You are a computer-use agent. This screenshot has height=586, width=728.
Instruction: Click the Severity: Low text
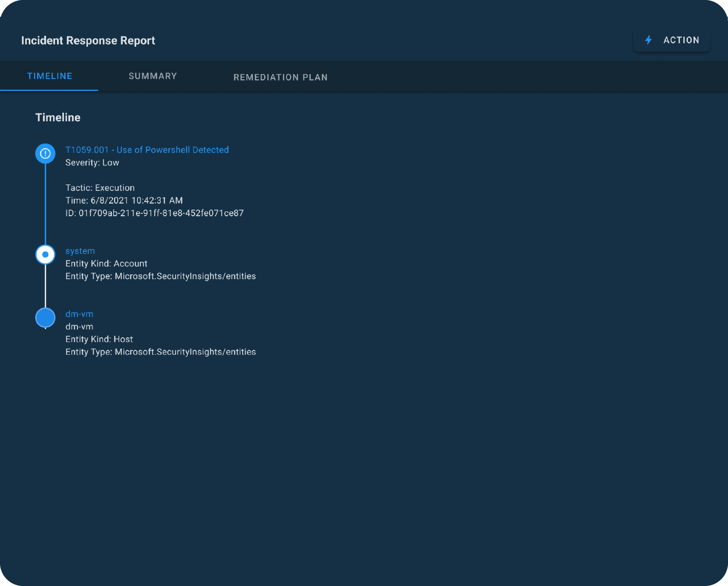point(92,163)
